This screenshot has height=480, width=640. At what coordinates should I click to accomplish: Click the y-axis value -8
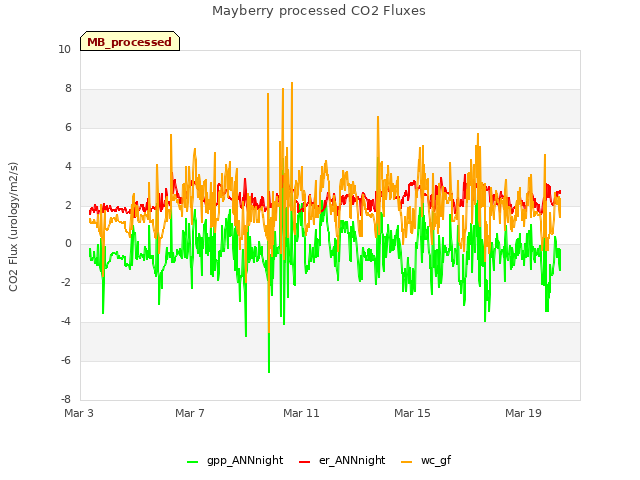pyautogui.click(x=66, y=399)
